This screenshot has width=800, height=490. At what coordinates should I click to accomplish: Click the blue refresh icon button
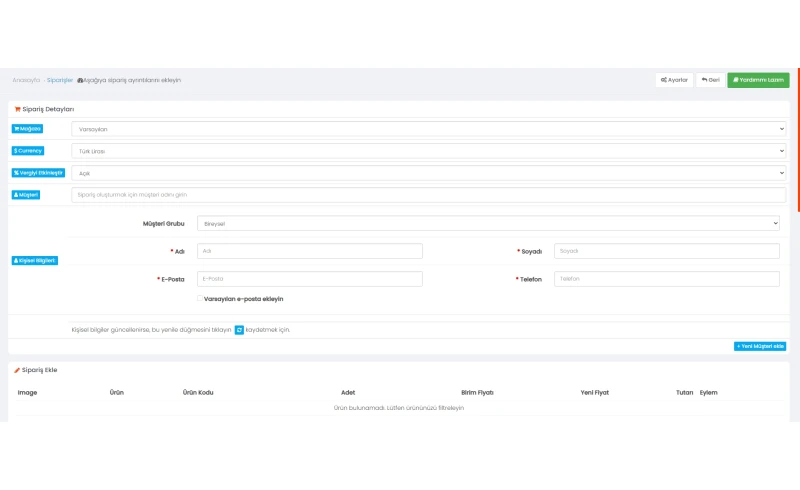pos(240,329)
